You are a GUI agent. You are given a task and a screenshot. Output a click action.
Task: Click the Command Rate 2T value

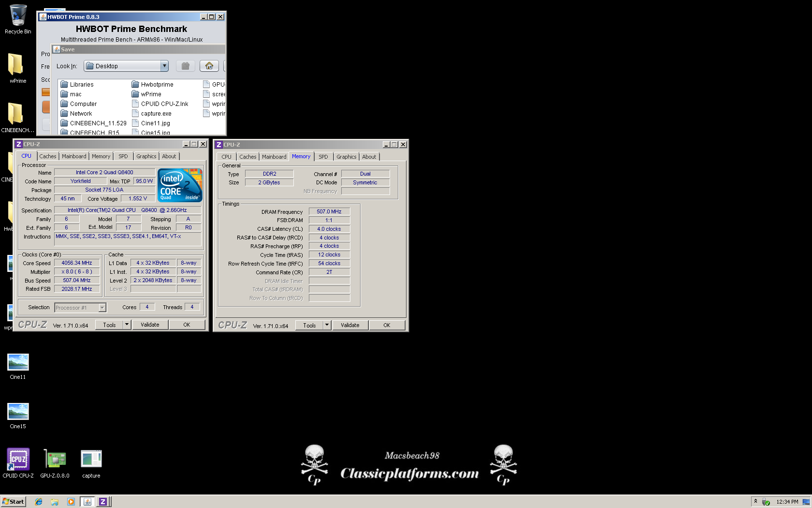pyautogui.click(x=329, y=272)
